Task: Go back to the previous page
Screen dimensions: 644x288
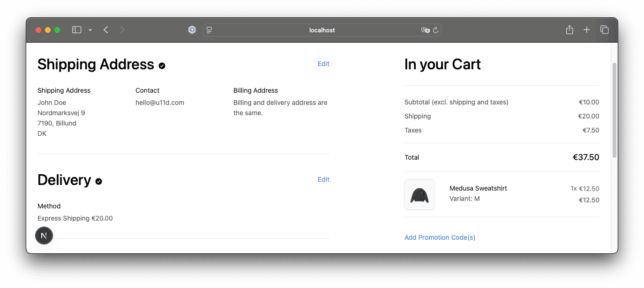Action: [x=106, y=30]
